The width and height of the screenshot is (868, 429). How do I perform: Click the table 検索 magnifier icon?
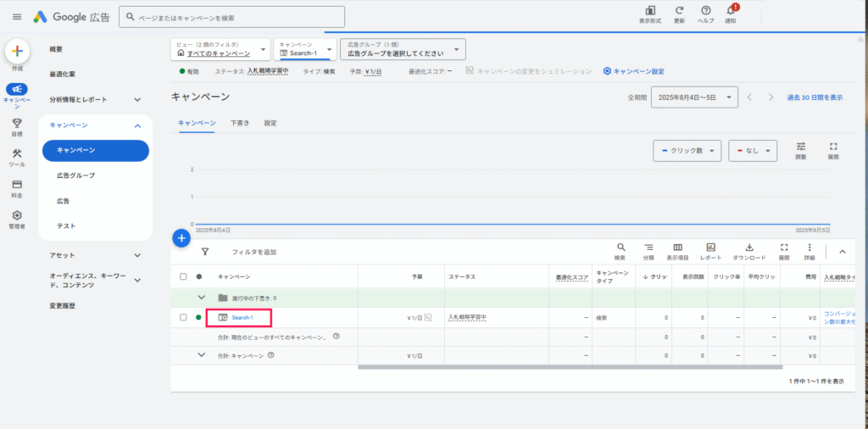coord(620,248)
